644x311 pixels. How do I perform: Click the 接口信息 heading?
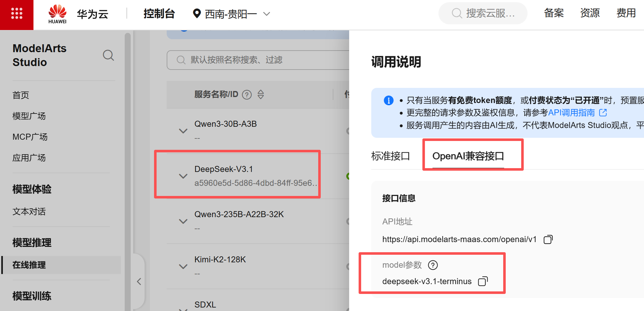coord(399,198)
